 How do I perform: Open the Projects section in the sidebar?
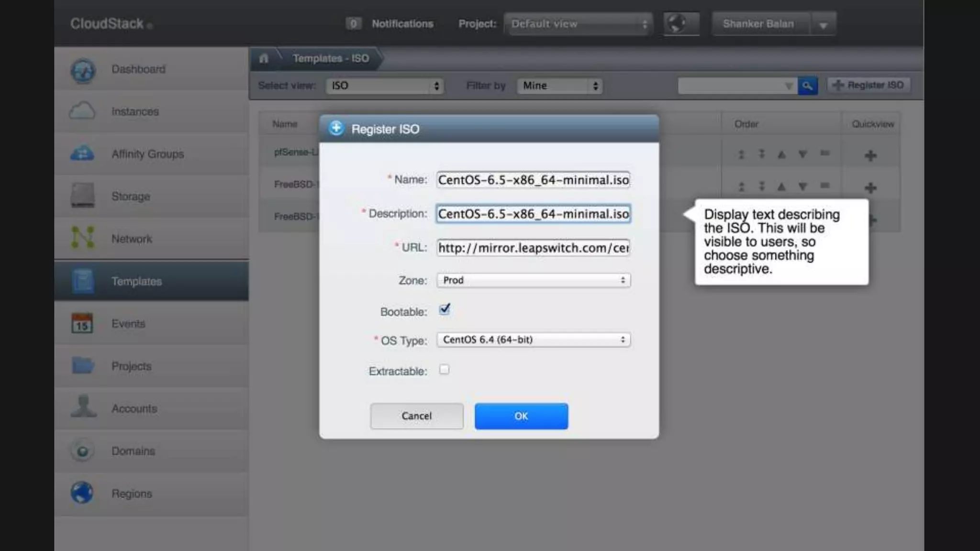click(x=131, y=366)
